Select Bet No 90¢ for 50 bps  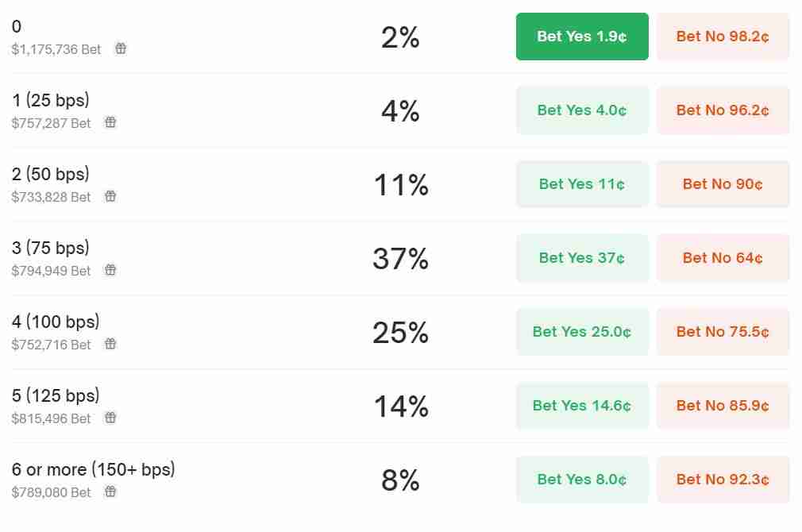tap(723, 184)
